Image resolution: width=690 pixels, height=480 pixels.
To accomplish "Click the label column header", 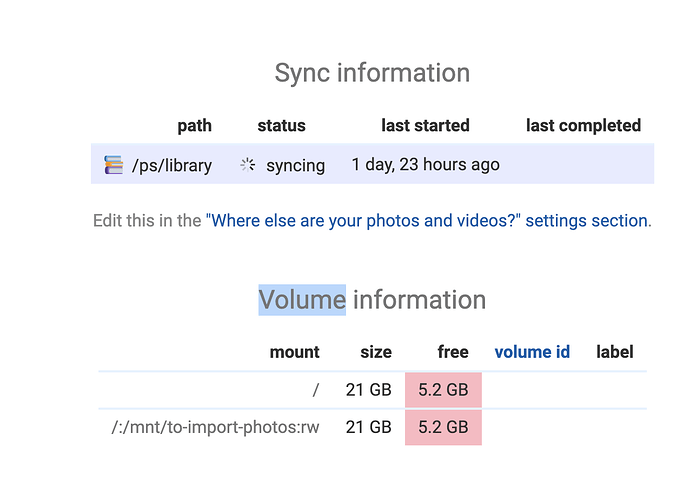I will point(615,352).
